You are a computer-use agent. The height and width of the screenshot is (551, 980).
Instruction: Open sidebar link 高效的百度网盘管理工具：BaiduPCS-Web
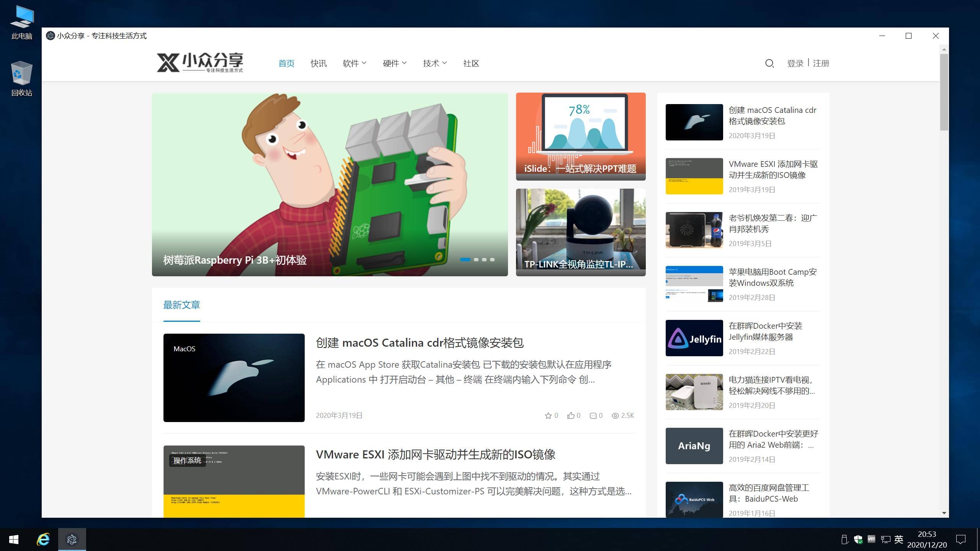[769, 493]
